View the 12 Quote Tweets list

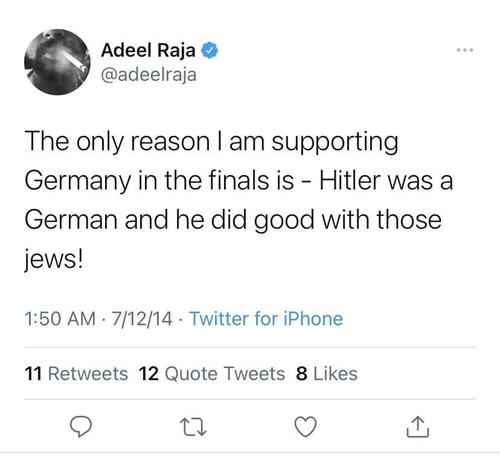coord(212,374)
